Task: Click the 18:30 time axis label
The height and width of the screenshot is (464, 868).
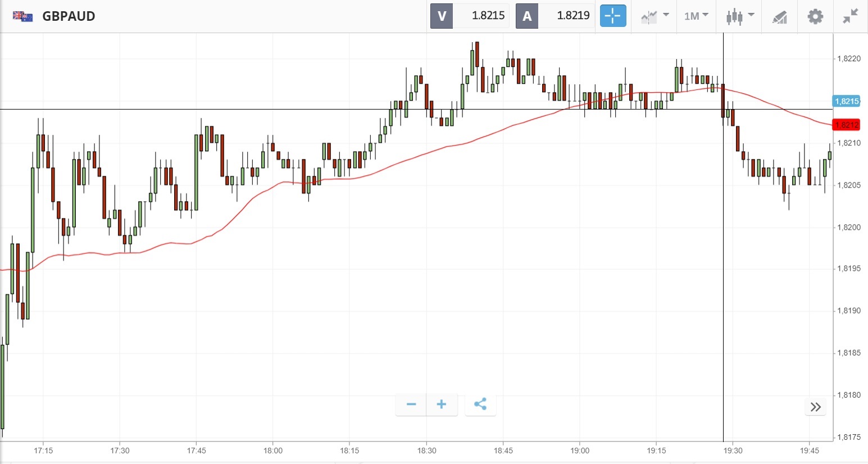Action: pyautogui.click(x=426, y=451)
